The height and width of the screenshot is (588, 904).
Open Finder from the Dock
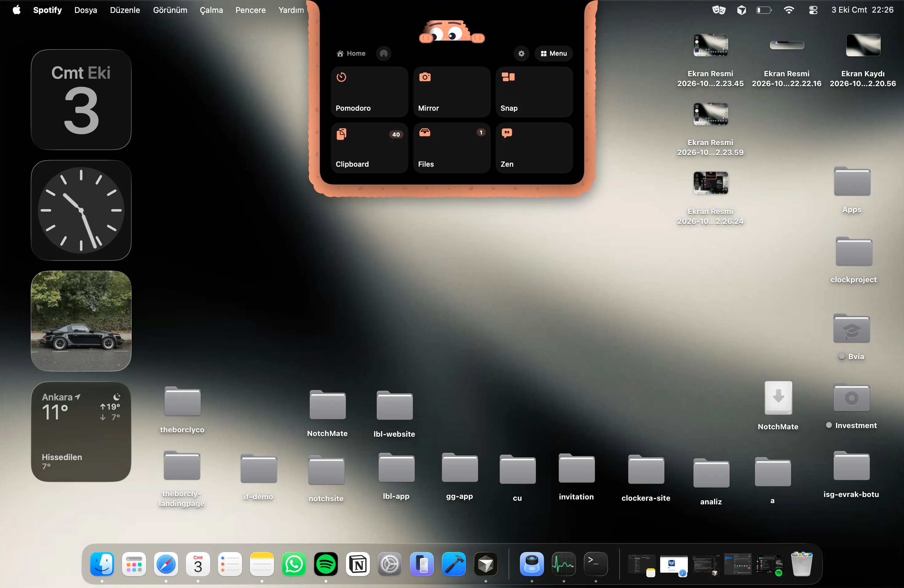click(102, 564)
